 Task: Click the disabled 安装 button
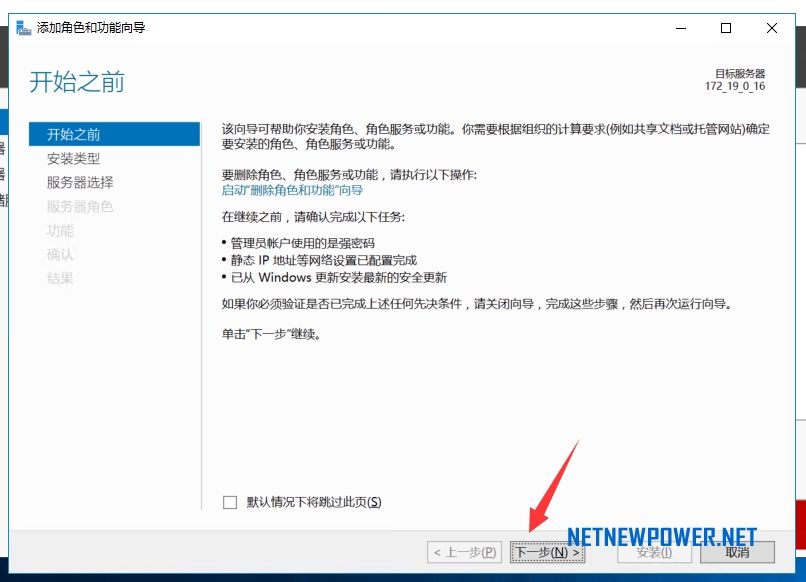653,551
